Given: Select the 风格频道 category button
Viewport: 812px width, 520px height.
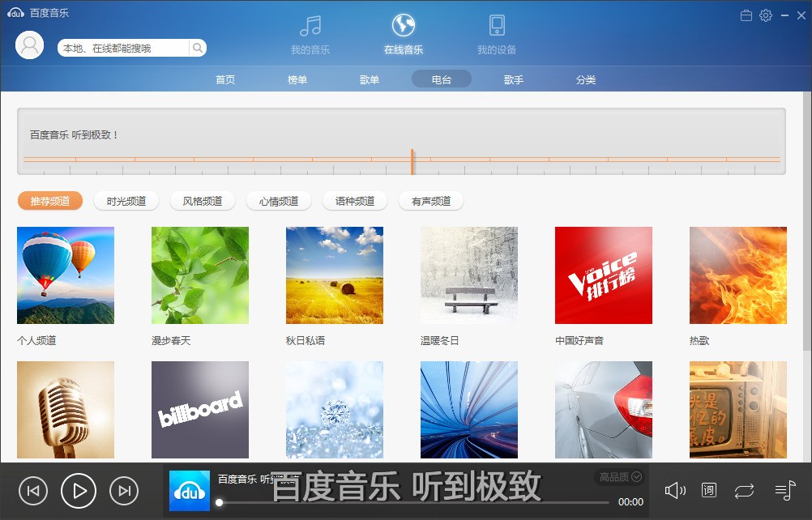Looking at the screenshot, I should 203,201.
